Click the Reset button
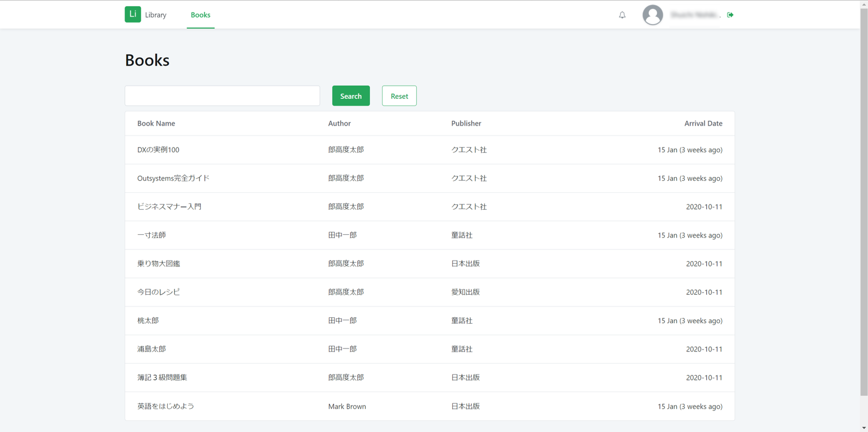This screenshot has height=432, width=868. point(399,96)
